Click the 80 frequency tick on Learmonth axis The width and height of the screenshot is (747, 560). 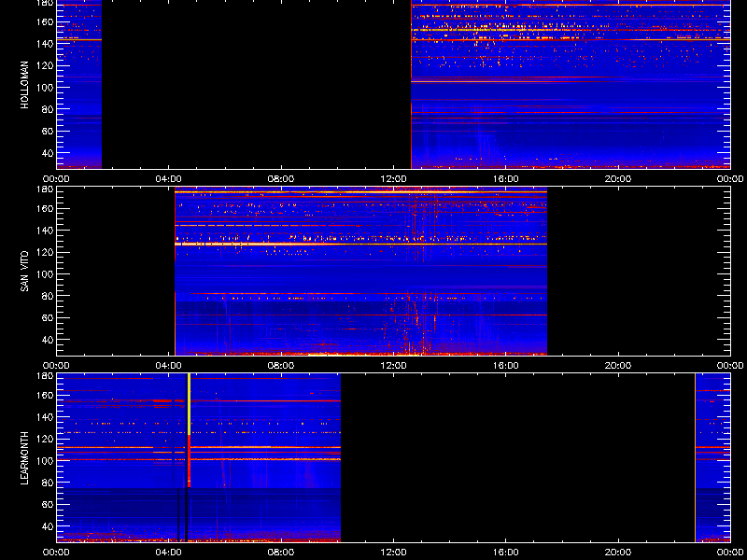coord(48,483)
